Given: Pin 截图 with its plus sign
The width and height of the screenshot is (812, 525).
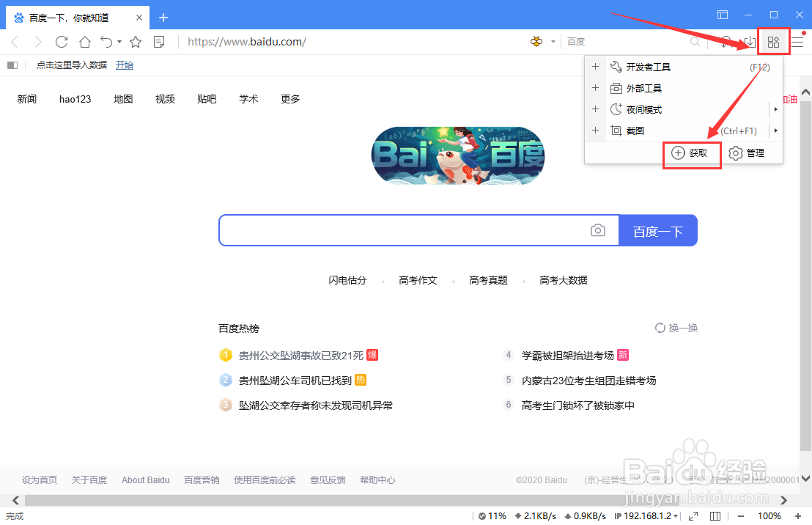Looking at the screenshot, I should [x=596, y=131].
